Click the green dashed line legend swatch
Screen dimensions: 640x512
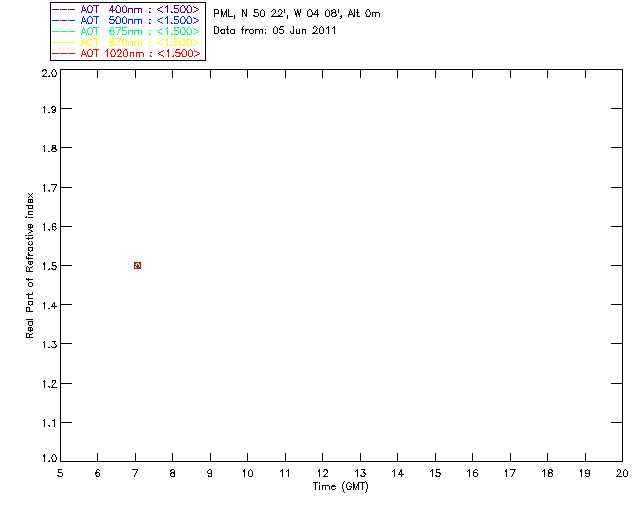64,31
